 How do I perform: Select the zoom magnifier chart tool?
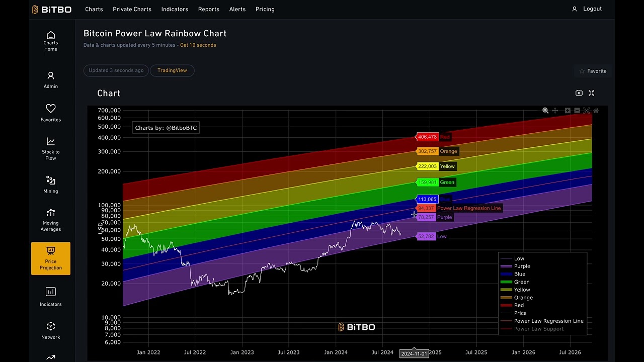pyautogui.click(x=545, y=111)
